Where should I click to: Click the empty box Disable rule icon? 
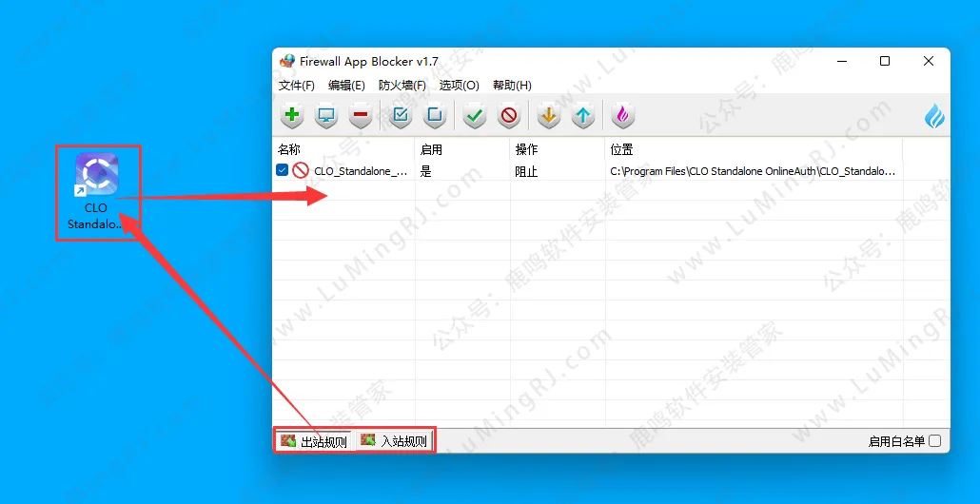click(435, 116)
